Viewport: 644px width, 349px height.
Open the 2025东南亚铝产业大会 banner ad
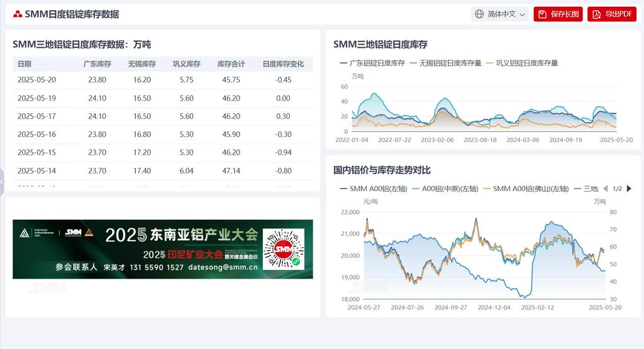coord(163,249)
